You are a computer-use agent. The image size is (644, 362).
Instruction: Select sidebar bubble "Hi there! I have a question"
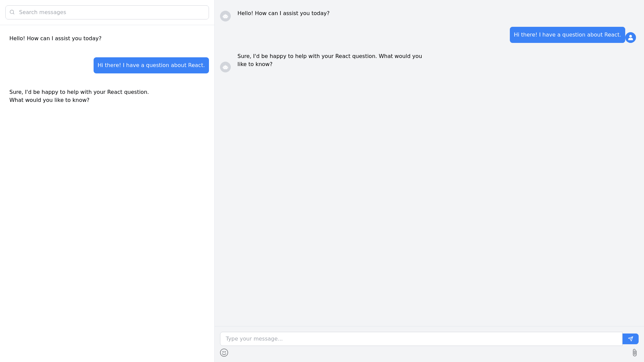tap(151, 65)
